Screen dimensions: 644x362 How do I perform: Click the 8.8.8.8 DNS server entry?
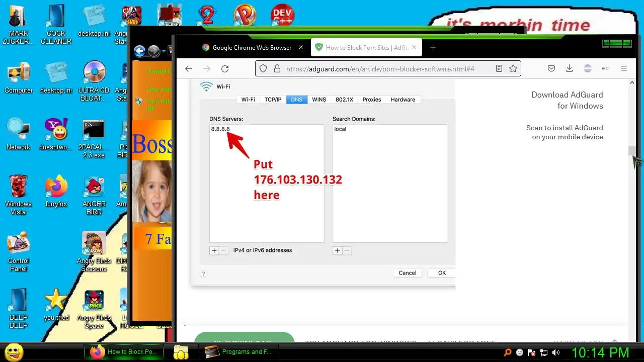pos(220,129)
